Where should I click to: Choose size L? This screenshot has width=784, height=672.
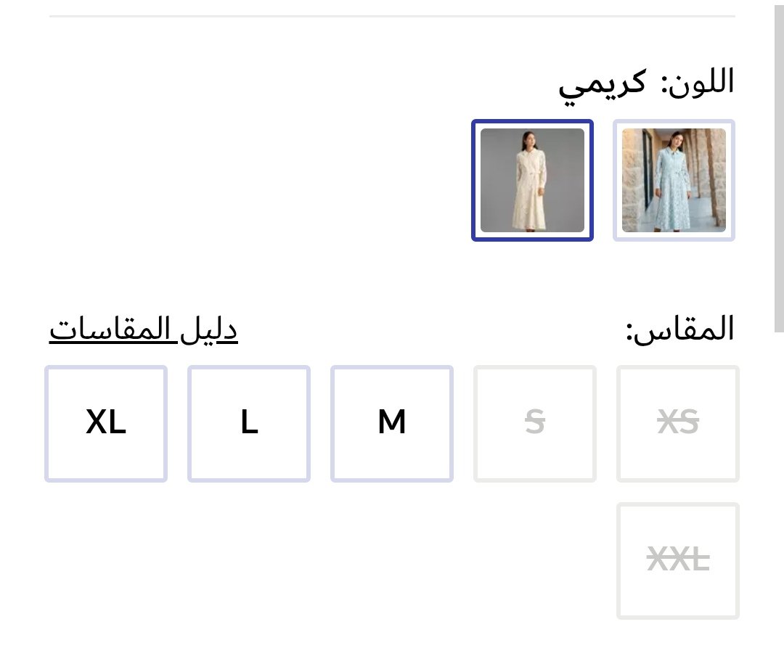pos(249,423)
